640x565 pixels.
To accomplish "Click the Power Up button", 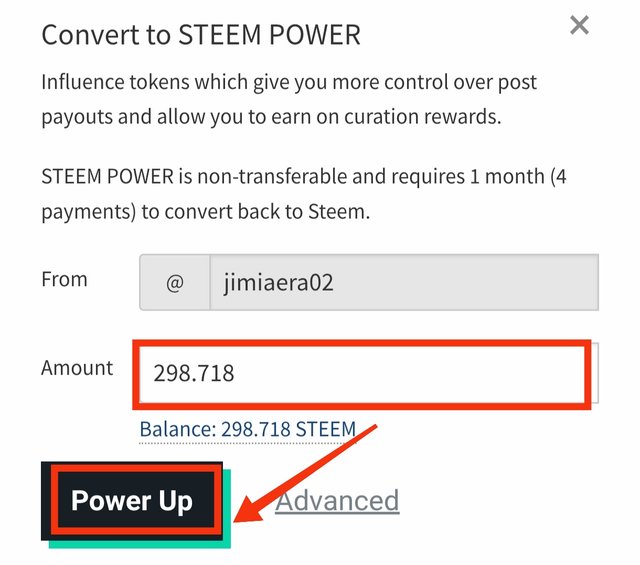I will pyautogui.click(x=131, y=500).
